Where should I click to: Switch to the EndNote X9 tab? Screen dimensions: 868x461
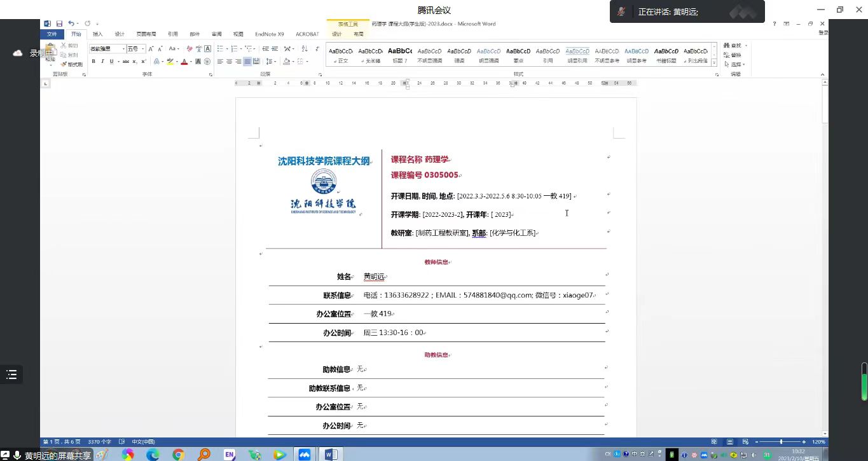coord(269,34)
